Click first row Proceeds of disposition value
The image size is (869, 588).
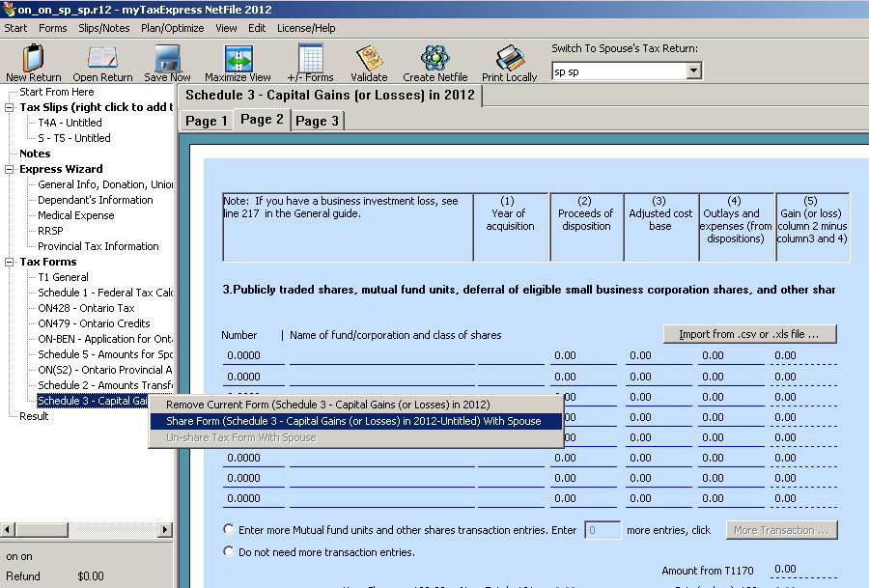(583, 355)
